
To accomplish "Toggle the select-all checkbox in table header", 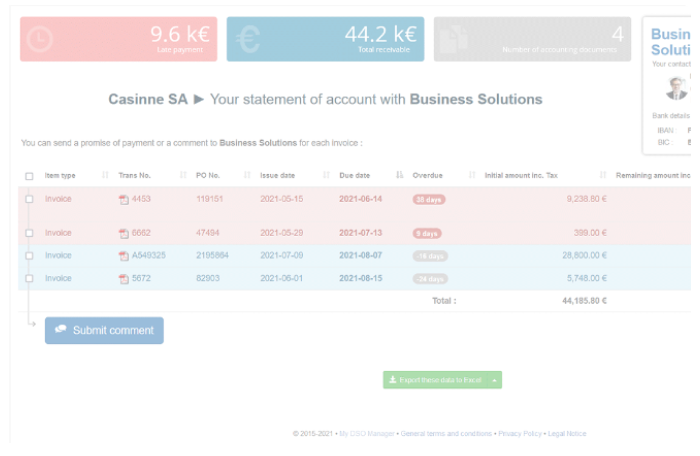I will tap(29, 176).
